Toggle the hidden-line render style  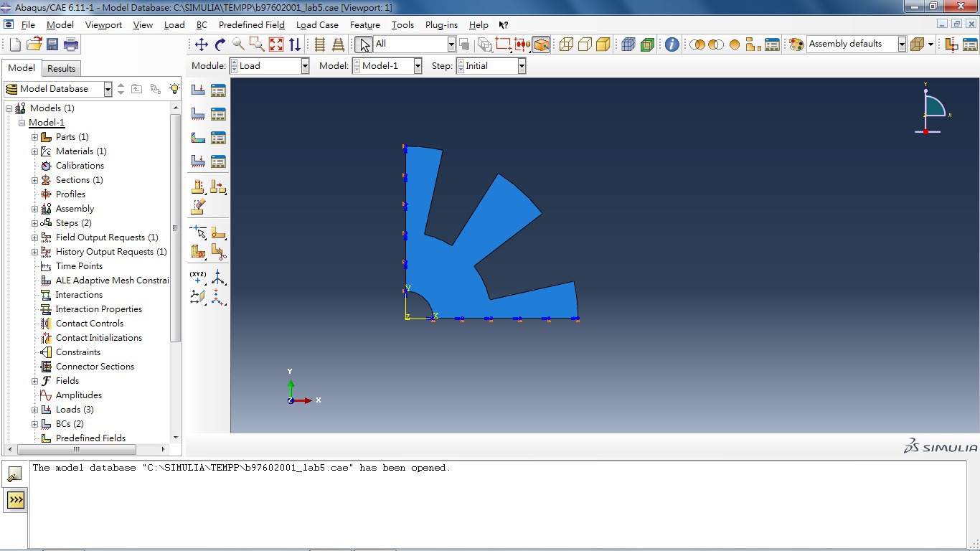coord(585,44)
